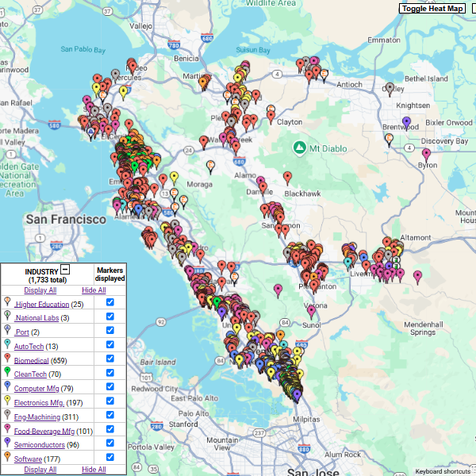Click the Toggle Heat Map button
This screenshot has width=476, height=476.
pyautogui.click(x=432, y=9)
